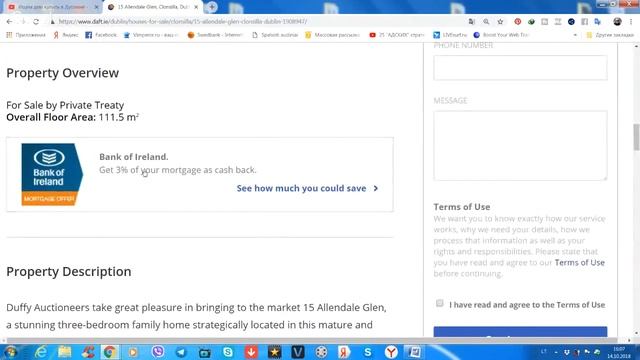Close the 15 Allendale Glen tab
640x360 pixels.
pyautogui.click(x=196, y=7)
